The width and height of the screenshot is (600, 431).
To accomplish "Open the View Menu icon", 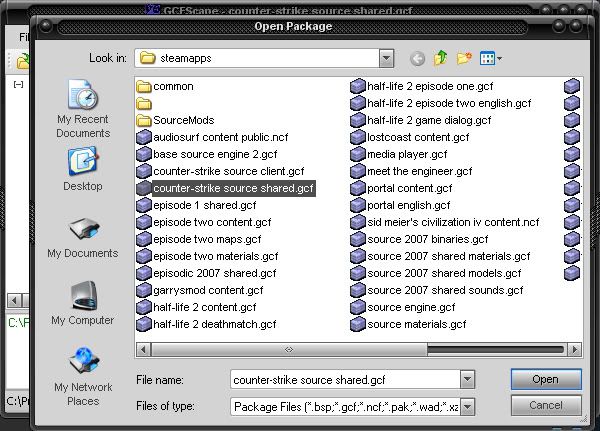I will click(490, 59).
